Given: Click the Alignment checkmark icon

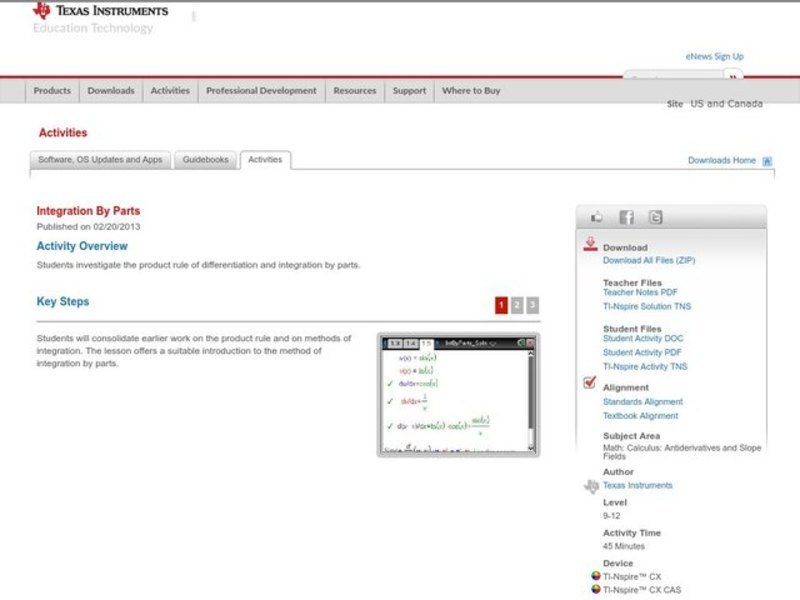Looking at the screenshot, I should [590, 384].
